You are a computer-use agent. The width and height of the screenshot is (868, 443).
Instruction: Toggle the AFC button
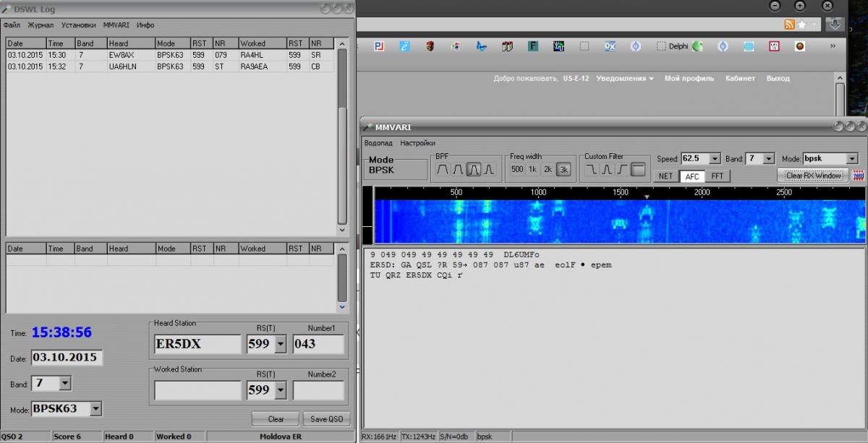(692, 176)
